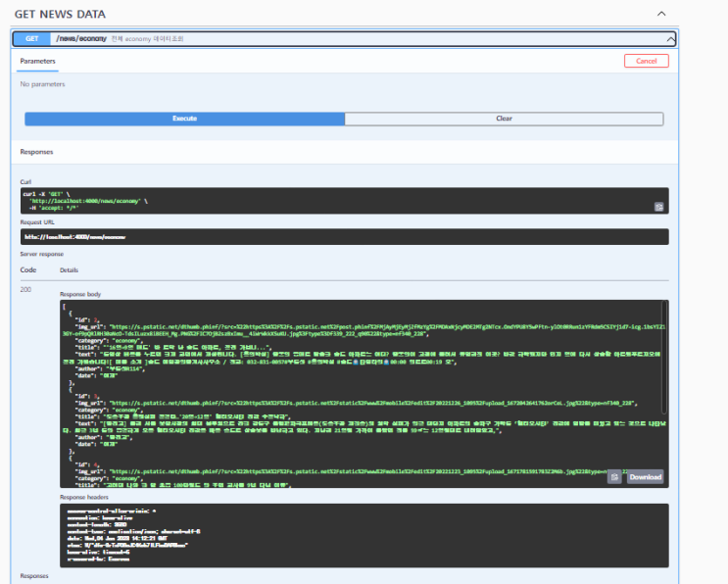Collapse the GET NEWS DATA section chevron
The image size is (728, 584).
[661, 14]
